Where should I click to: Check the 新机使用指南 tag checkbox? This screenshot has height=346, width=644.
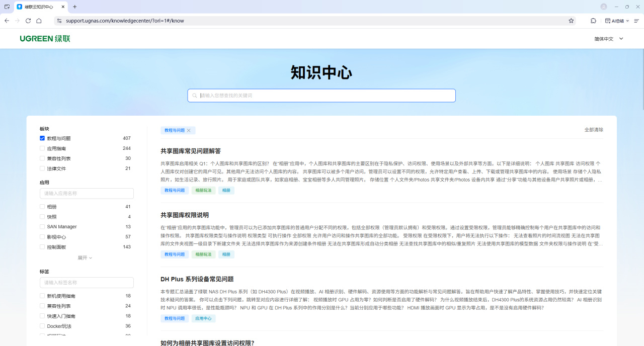[42, 296]
